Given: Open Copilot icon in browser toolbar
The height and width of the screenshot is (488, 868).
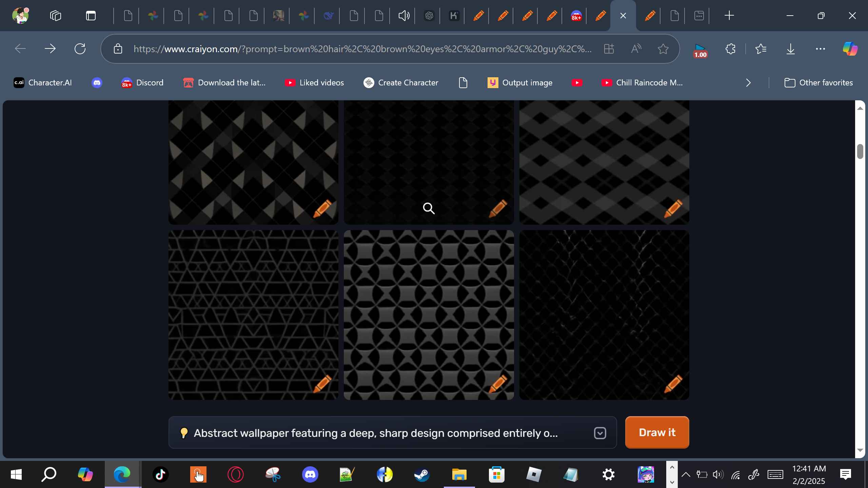Looking at the screenshot, I should point(850,49).
